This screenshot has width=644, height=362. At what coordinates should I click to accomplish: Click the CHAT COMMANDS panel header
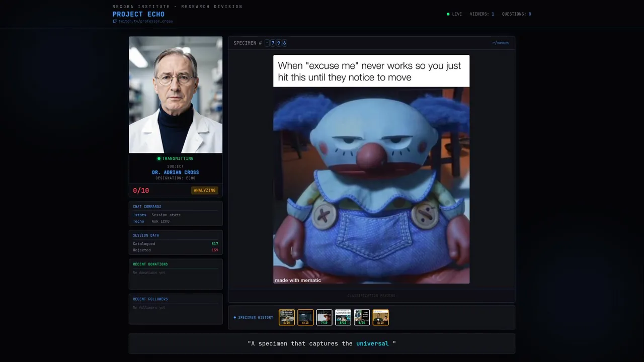tap(147, 207)
